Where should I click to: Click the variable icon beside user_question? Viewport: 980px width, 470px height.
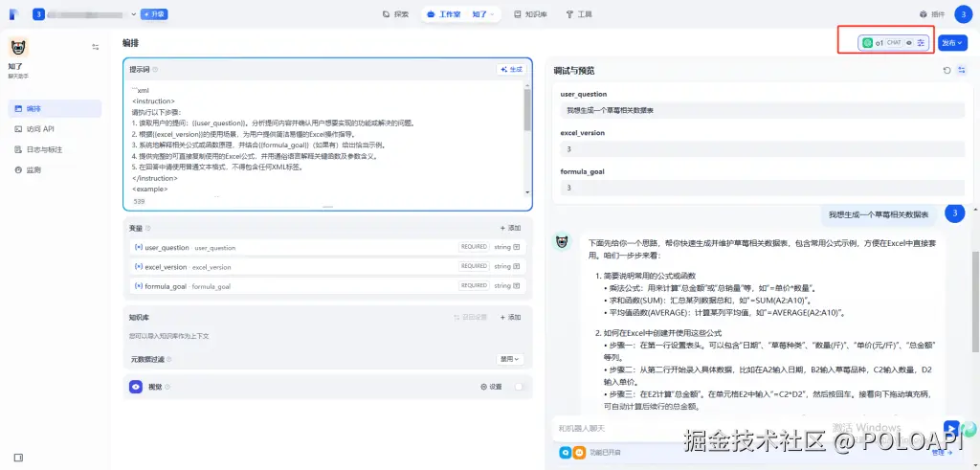(139, 248)
